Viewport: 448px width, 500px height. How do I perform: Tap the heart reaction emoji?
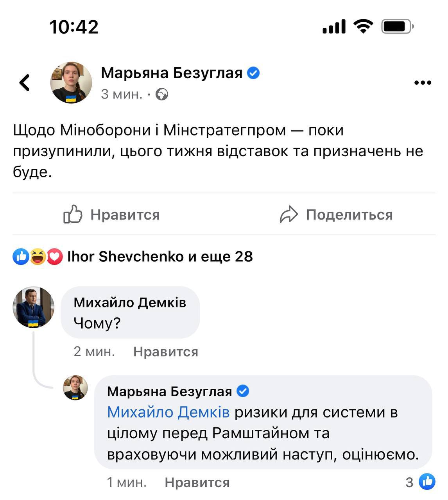click(55, 257)
